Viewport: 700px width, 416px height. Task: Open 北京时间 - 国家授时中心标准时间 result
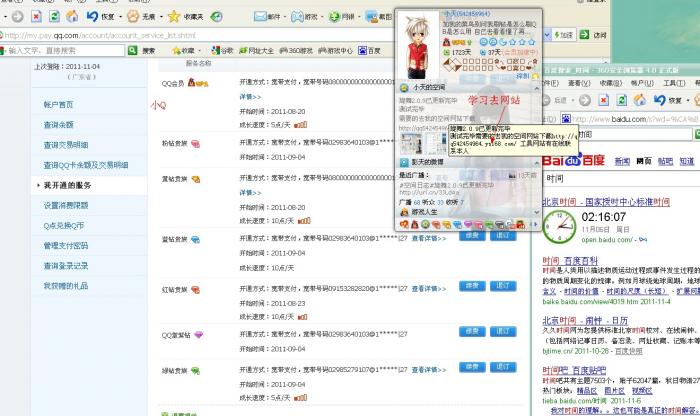[x=606, y=202]
